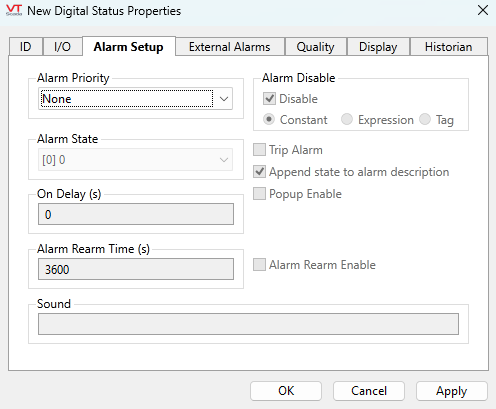Open the I/O tab
This screenshot has height=409, width=496.
pyautogui.click(x=62, y=47)
